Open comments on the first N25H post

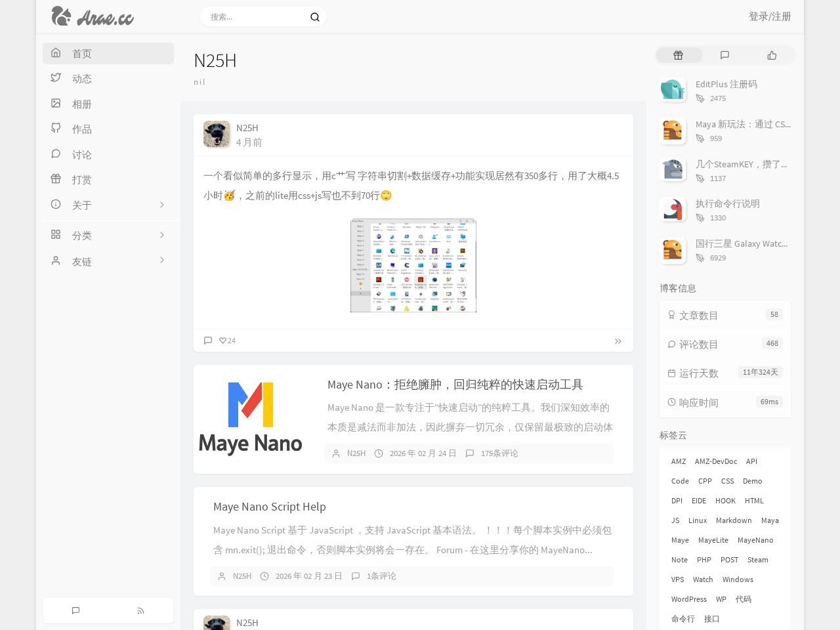pos(208,341)
